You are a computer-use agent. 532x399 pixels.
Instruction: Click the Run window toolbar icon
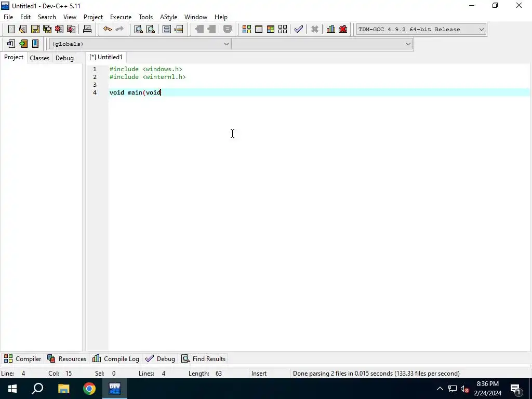point(259,29)
